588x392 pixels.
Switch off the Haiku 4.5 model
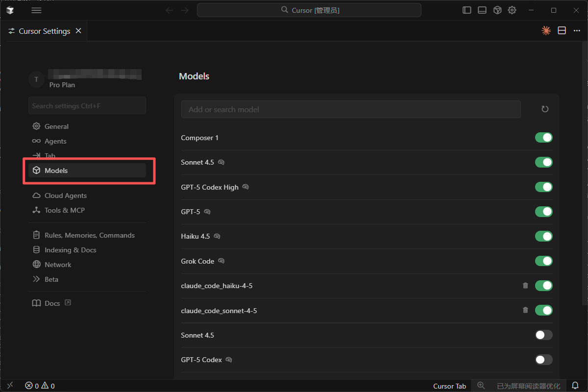tap(544, 236)
